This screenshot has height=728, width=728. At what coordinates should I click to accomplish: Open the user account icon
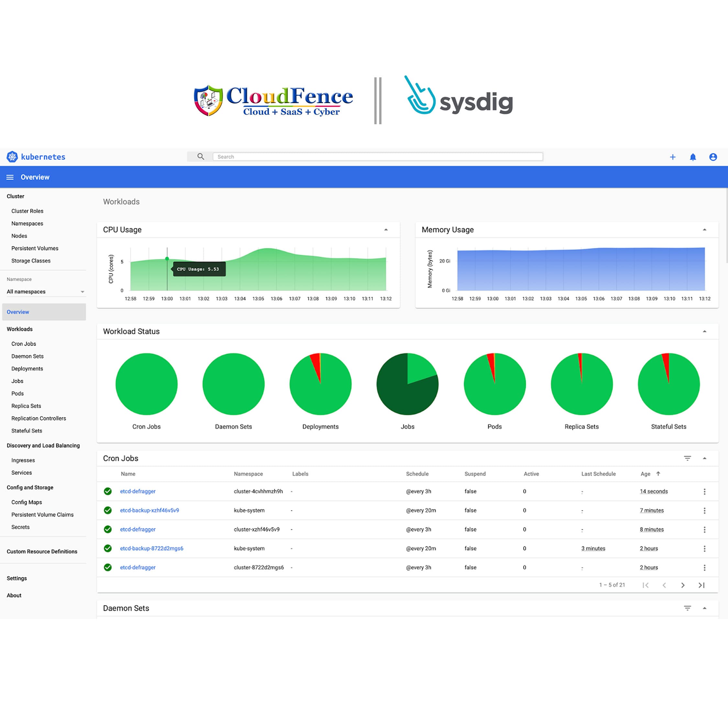point(713,157)
